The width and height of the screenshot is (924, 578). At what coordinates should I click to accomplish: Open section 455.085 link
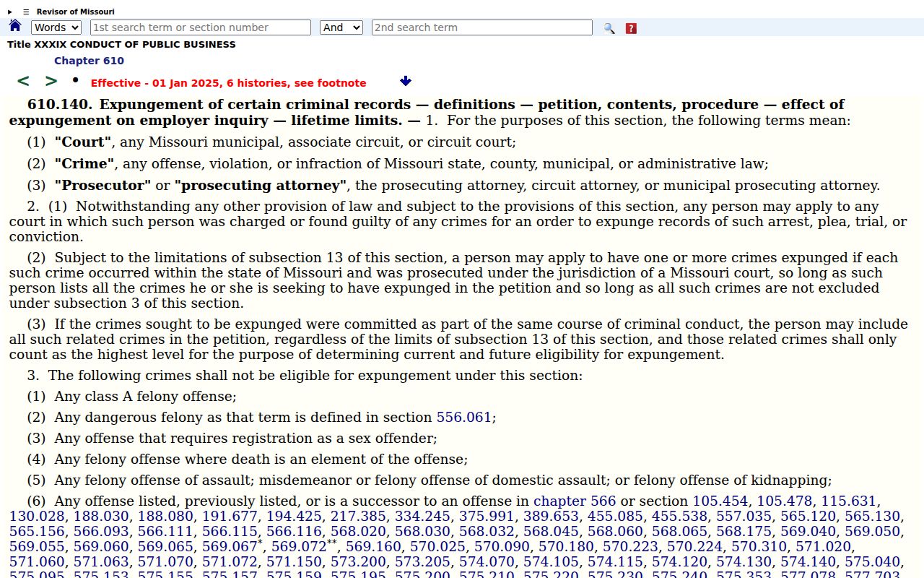(x=615, y=516)
